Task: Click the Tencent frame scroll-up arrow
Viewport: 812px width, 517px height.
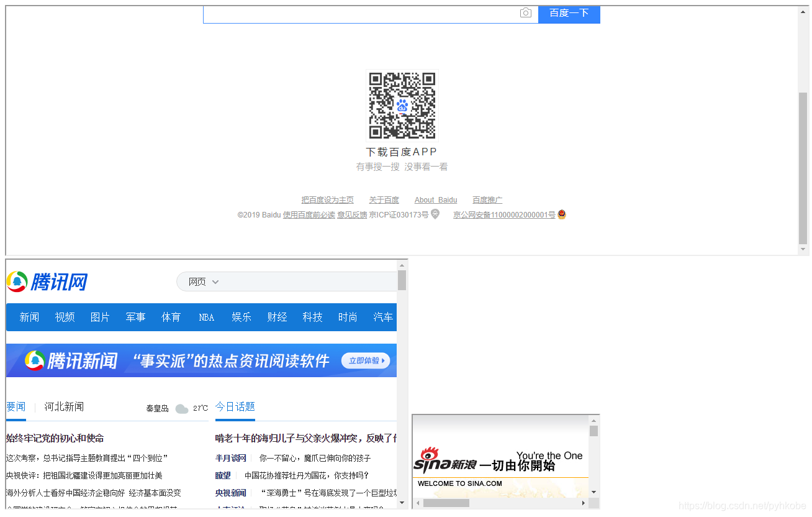Action: coord(402,265)
